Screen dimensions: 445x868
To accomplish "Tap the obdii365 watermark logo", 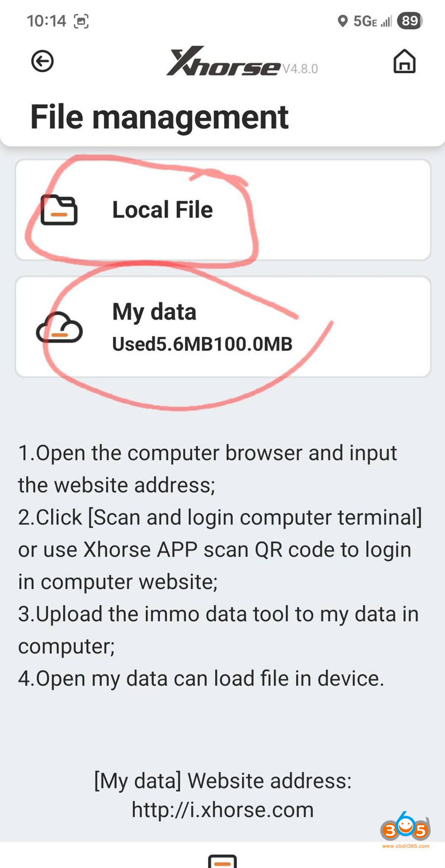I will click(x=405, y=827).
